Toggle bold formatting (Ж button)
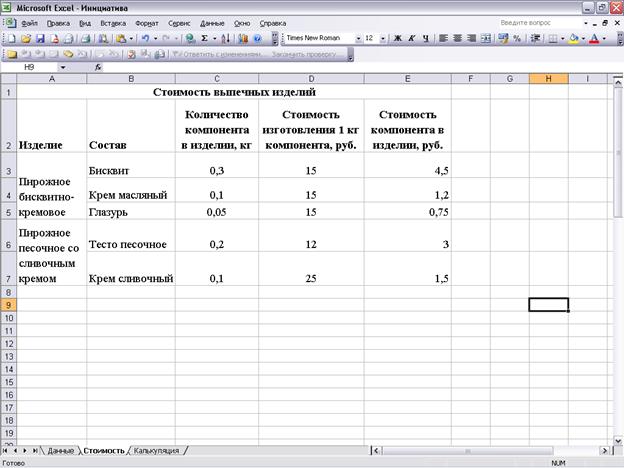This screenshot has width=624, height=468. [398, 38]
